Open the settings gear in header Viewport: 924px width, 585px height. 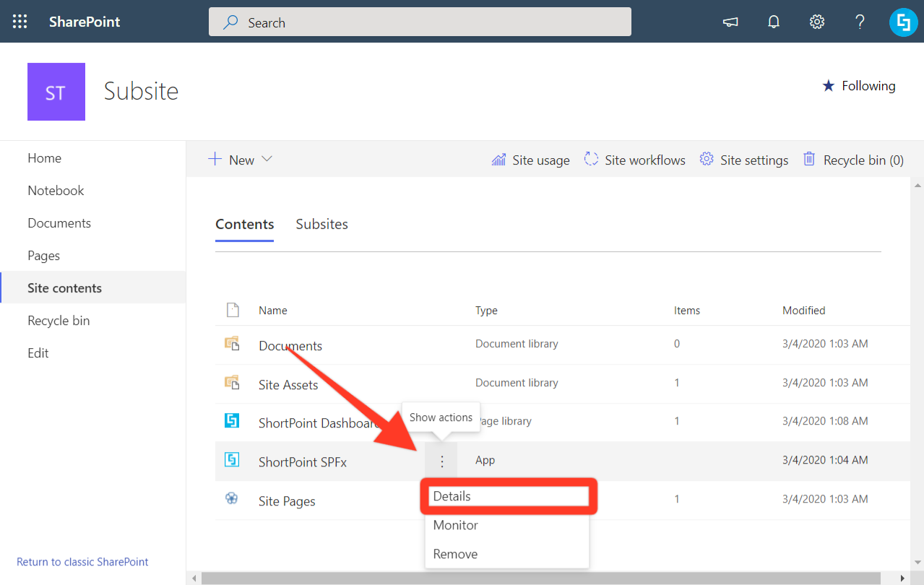(x=817, y=22)
